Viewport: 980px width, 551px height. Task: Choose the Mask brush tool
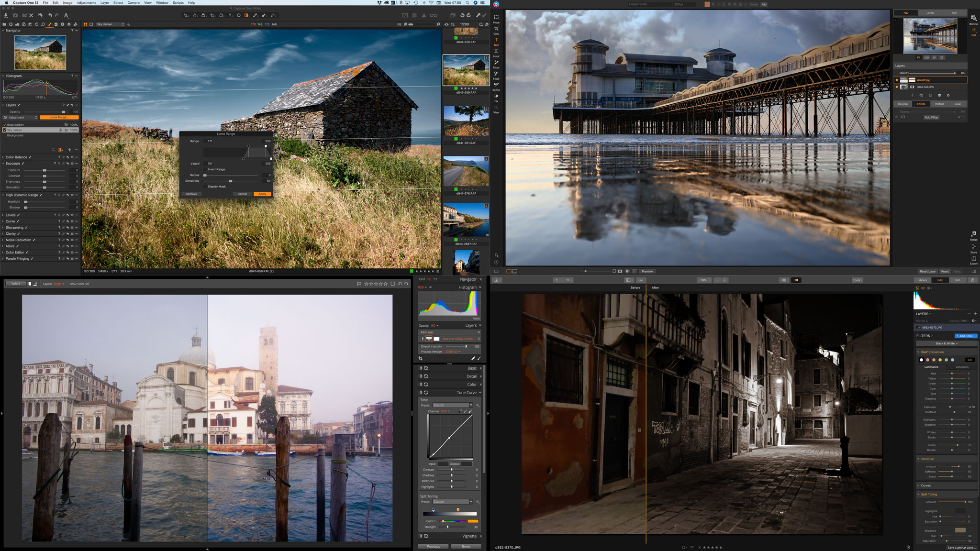point(496,74)
